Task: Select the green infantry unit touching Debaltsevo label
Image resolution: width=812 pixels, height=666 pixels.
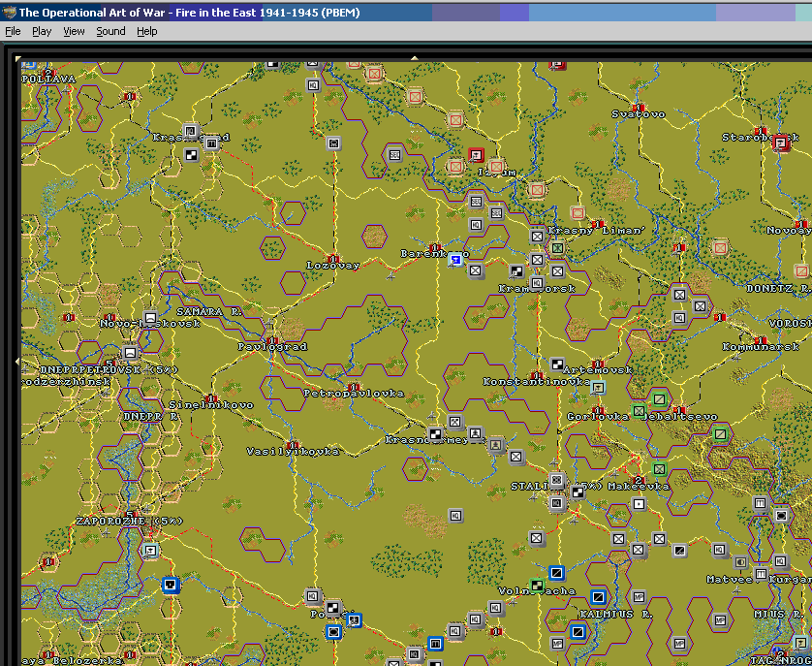Action: (639, 411)
